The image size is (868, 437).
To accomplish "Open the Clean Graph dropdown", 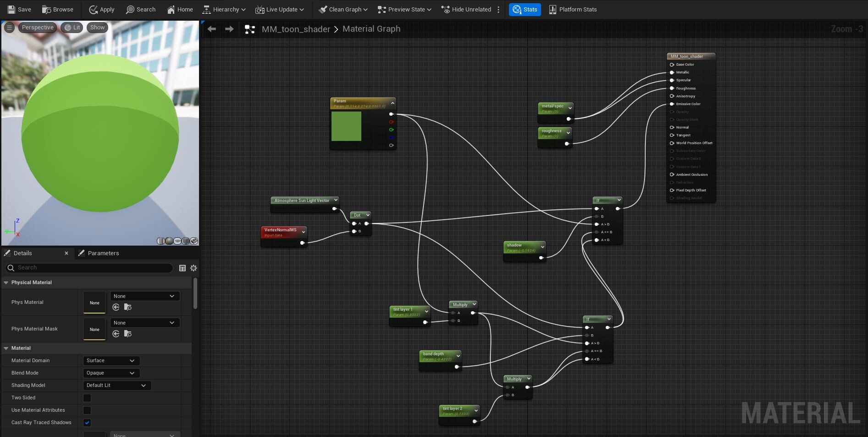I will (x=343, y=9).
